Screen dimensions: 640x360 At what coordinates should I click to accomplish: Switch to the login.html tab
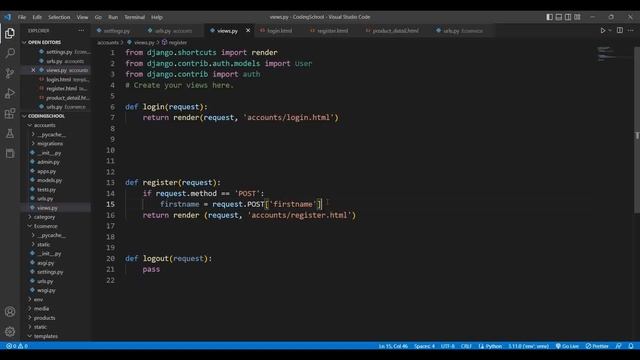[279, 31]
